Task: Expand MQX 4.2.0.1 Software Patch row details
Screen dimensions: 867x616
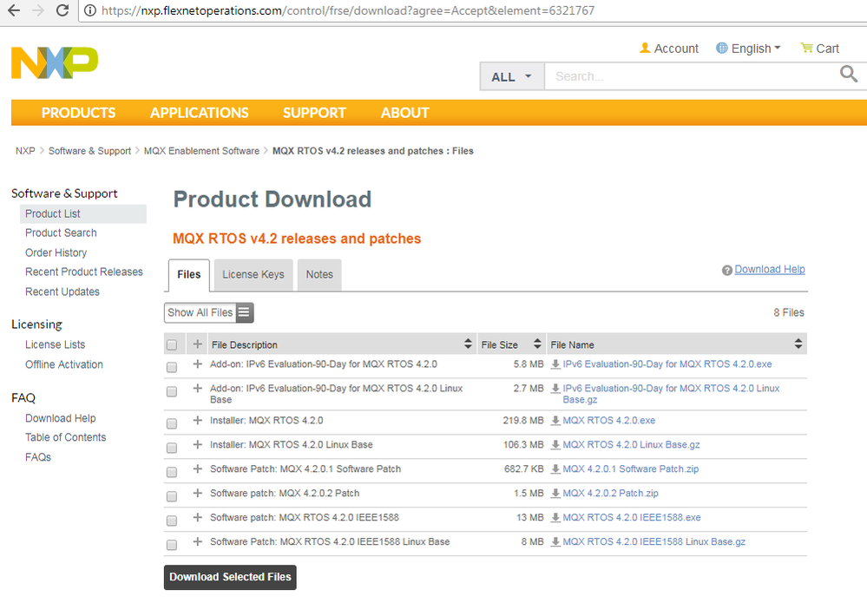Action: coord(197,469)
